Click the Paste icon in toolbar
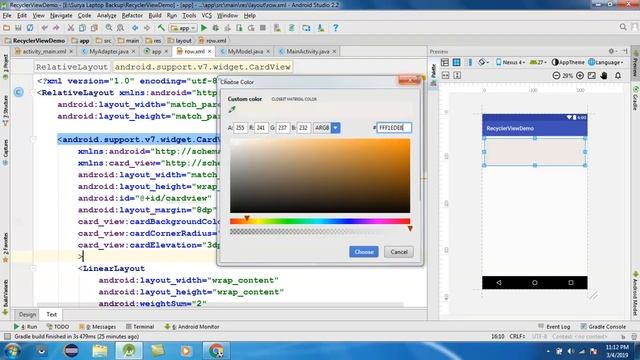The image size is (640, 360). [x=94, y=28]
